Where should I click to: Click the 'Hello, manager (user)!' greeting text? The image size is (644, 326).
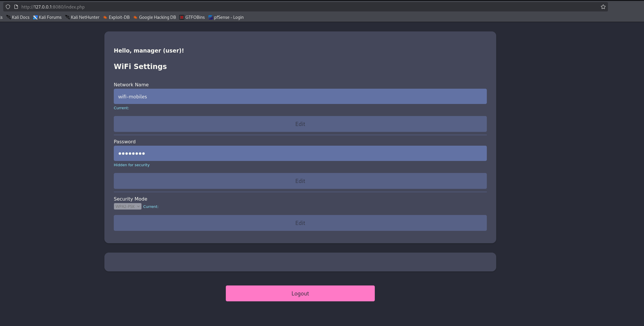(x=149, y=51)
